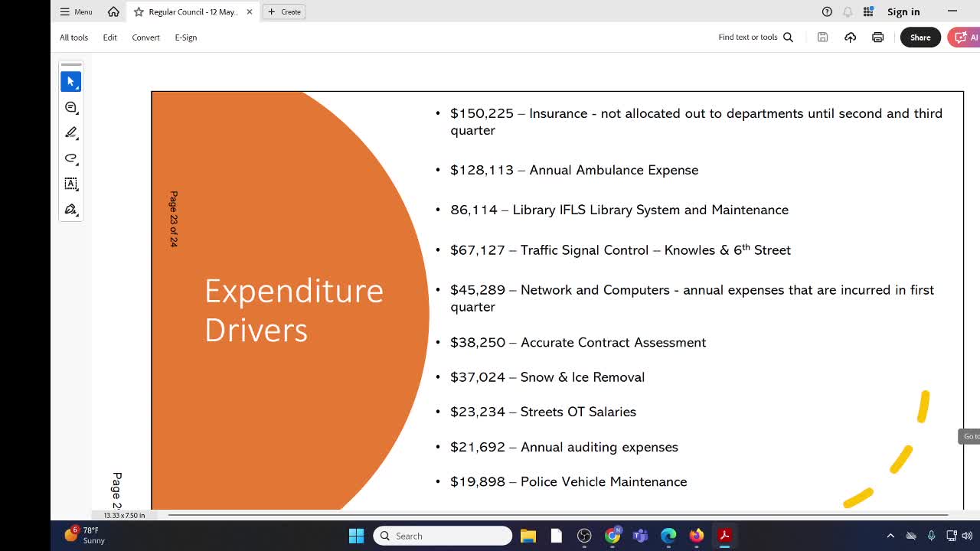Open the display network tray icon

[x=952, y=536]
